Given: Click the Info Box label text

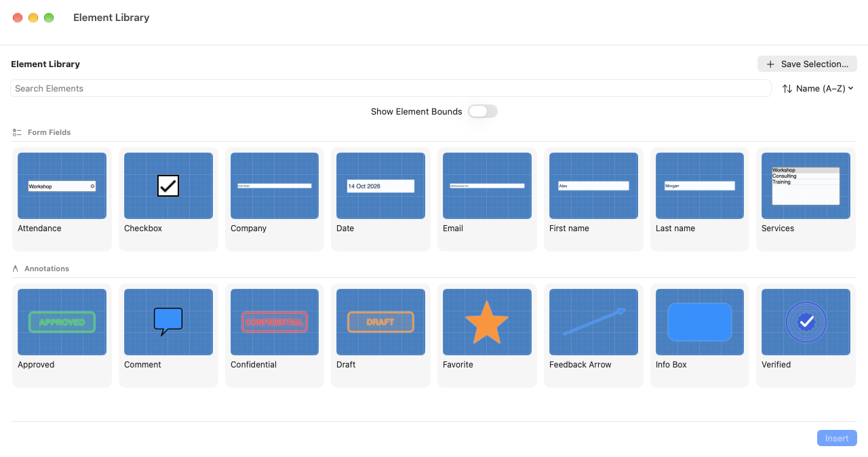Looking at the screenshot, I should tap(671, 365).
